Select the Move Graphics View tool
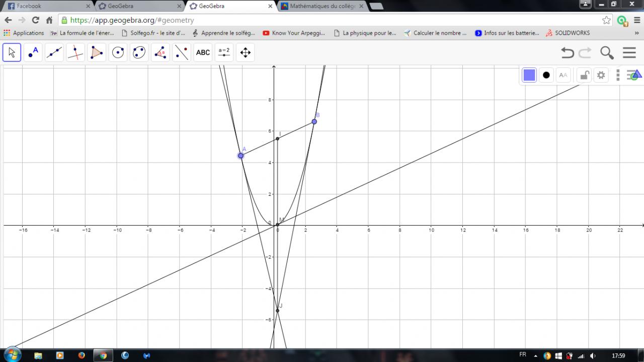The width and height of the screenshot is (644, 362). tap(246, 52)
